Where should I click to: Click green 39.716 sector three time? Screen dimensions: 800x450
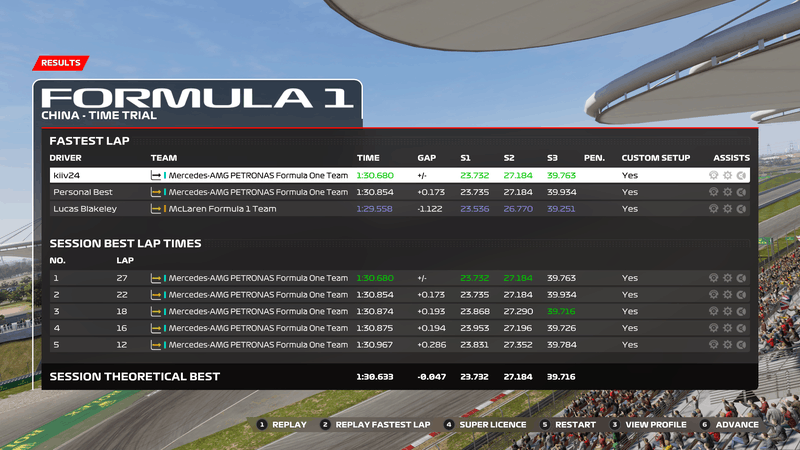561,311
